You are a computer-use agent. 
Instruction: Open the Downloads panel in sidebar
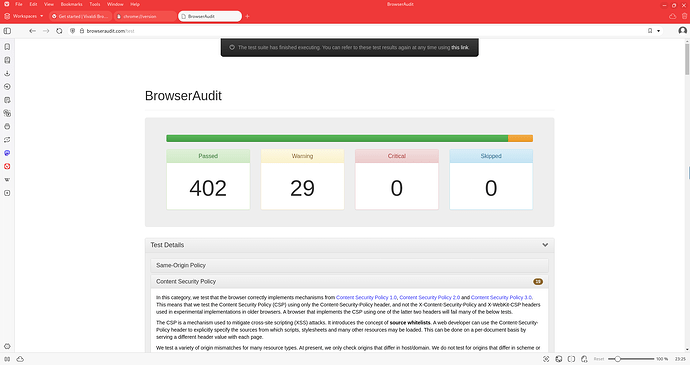(7, 74)
